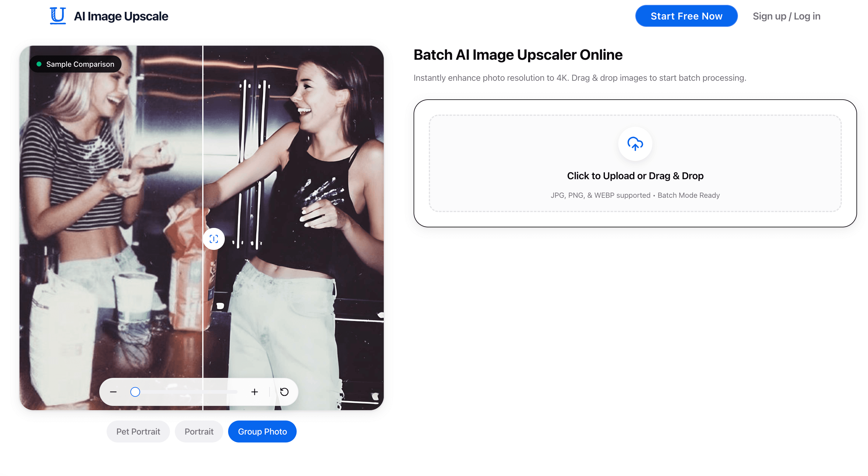Click the fullscreen compare icon on the image
868x476 pixels.
(213, 239)
